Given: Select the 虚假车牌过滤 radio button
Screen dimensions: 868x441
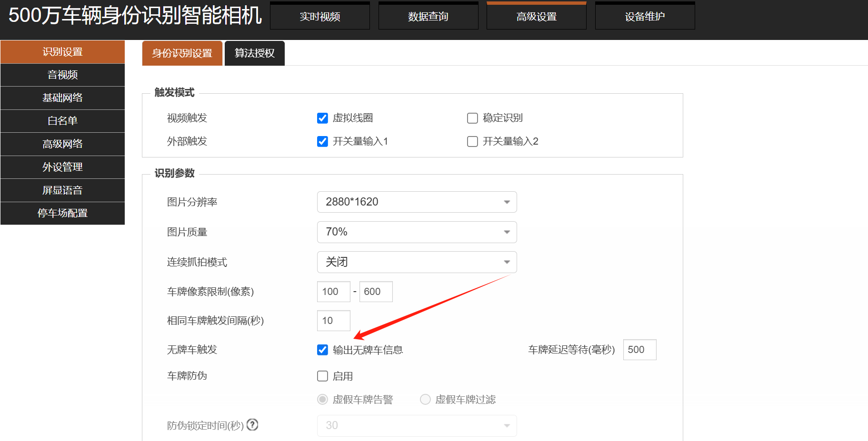Looking at the screenshot, I should click(x=425, y=399).
